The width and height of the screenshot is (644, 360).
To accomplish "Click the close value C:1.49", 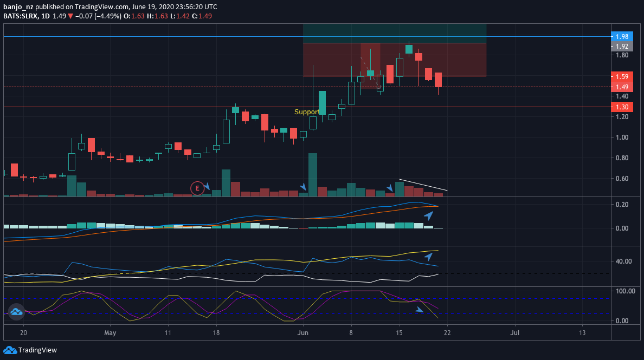I will (x=202, y=16).
